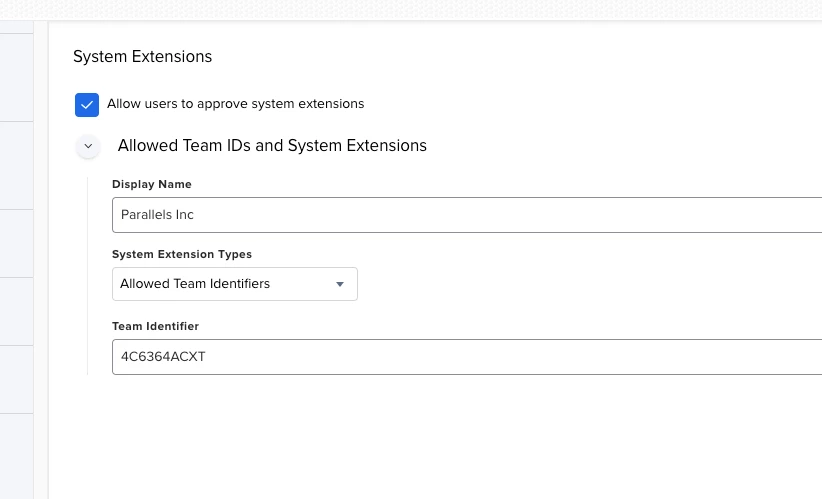Click the 'Parallels Inc' text in Display Name
The image size is (822, 499).
(x=158, y=215)
